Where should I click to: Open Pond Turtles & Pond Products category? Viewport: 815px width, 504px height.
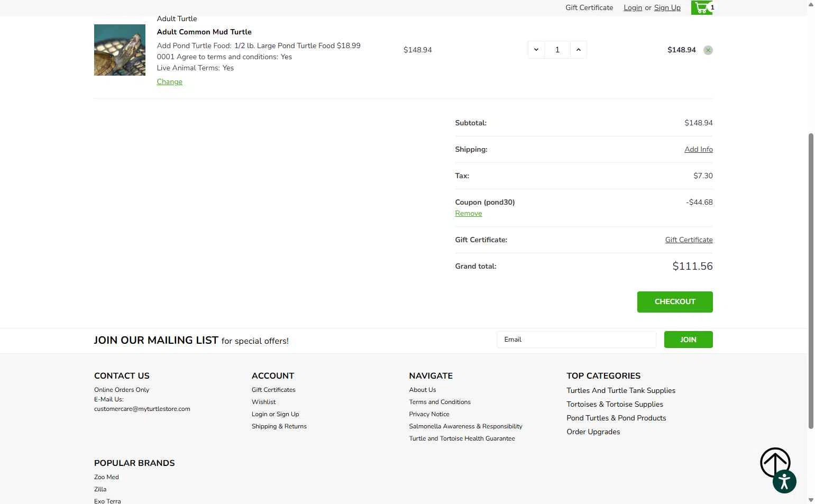click(616, 418)
